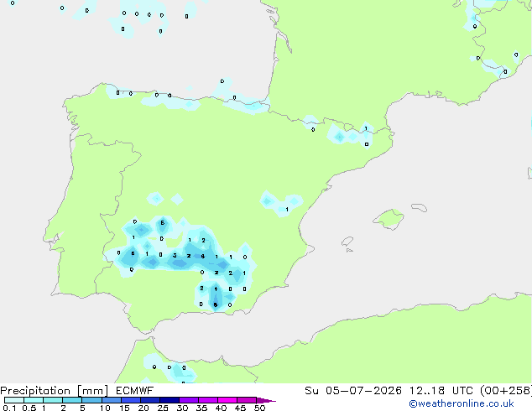Image resolution: width=532 pixels, height=411 pixels.
Task: Open the weatheronline.co.uk copyright link
Action: (461, 403)
